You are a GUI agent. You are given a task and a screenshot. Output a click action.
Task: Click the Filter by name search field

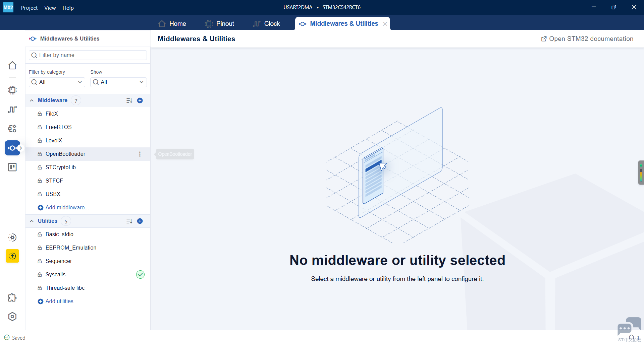pyautogui.click(x=88, y=55)
